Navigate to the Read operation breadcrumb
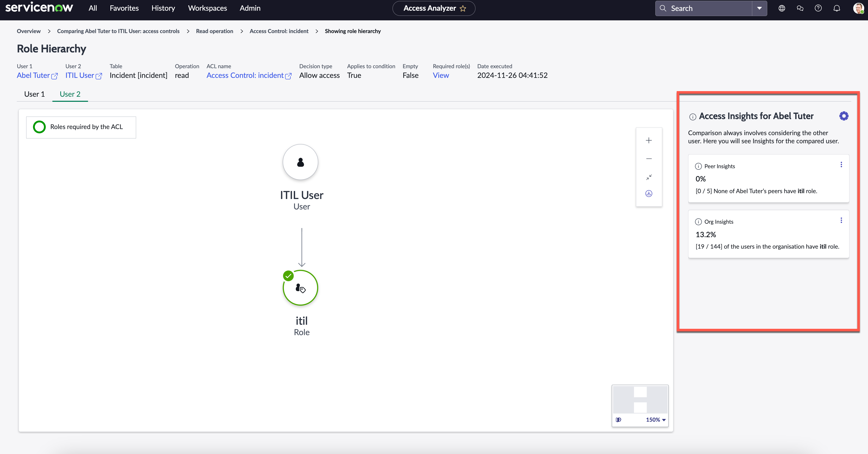 click(x=215, y=31)
